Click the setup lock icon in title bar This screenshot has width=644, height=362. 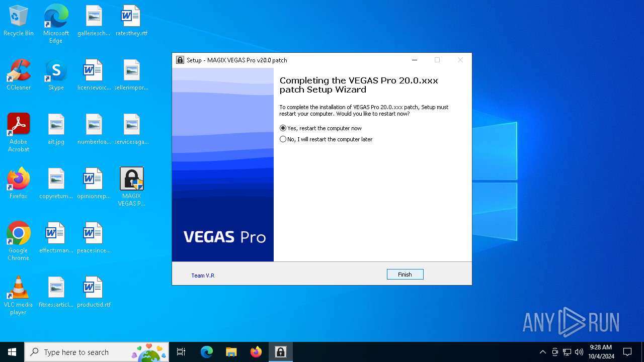point(180,60)
